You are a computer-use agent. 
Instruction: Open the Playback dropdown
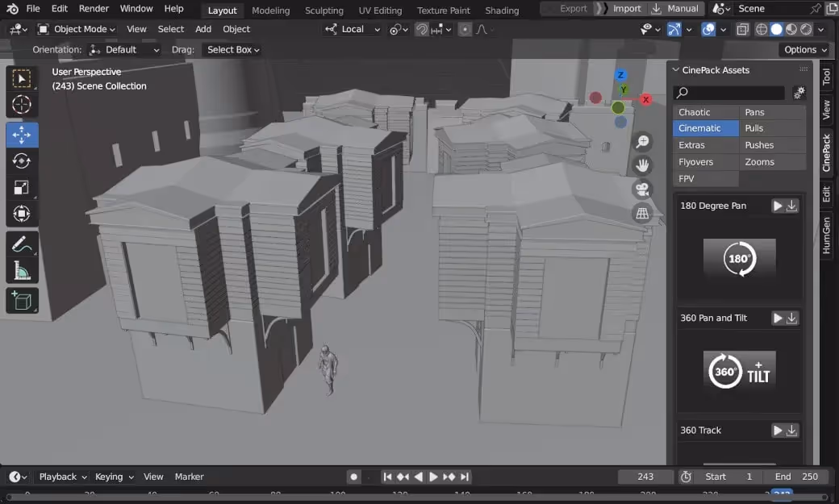(63, 477)
